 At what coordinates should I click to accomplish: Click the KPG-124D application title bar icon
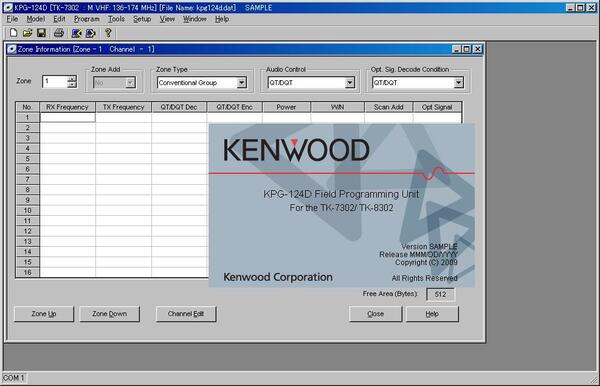7,8
